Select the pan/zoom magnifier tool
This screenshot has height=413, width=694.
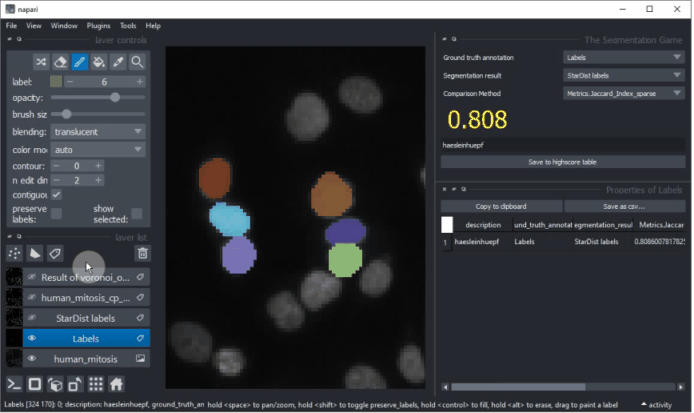137,62
